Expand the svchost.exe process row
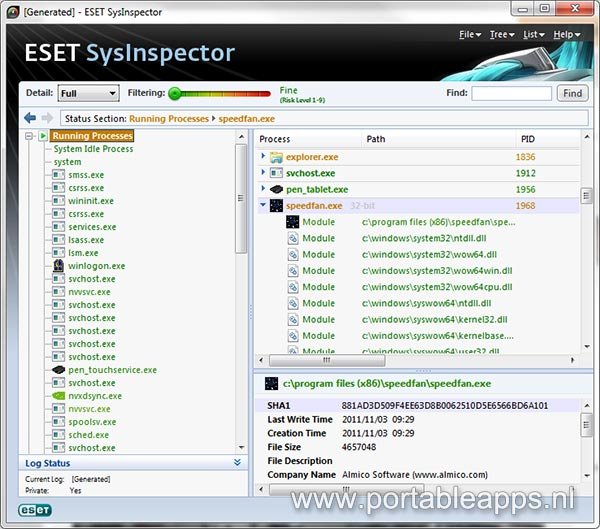 pos(264,173)
